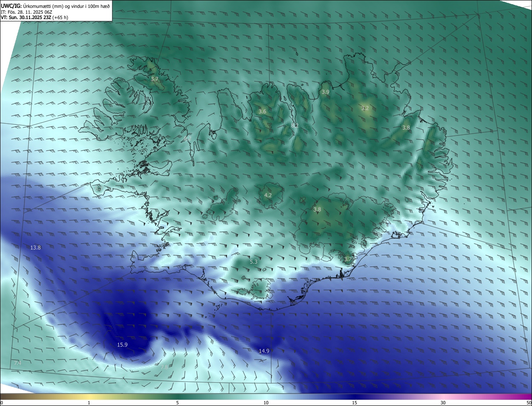Click the colorbar tick label 10
This screenshot has width=532, height=406.
tap(266, 403)
